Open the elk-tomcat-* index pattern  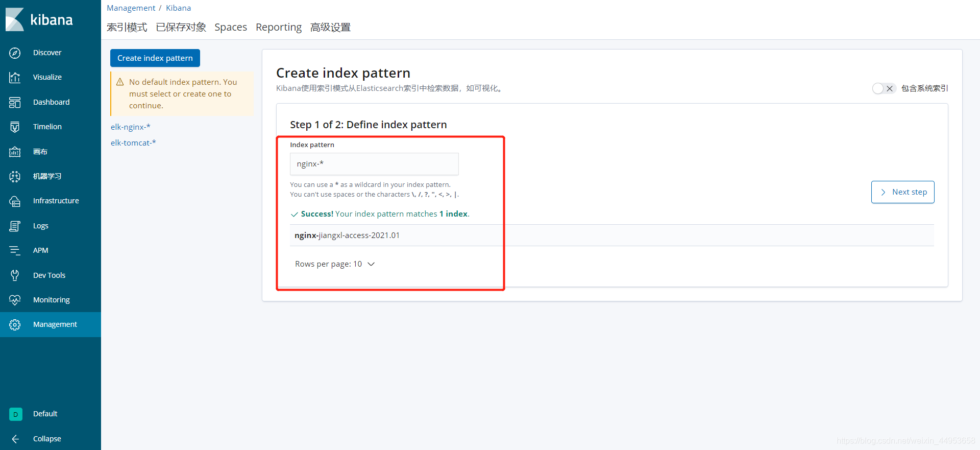[x=133, y=143]
